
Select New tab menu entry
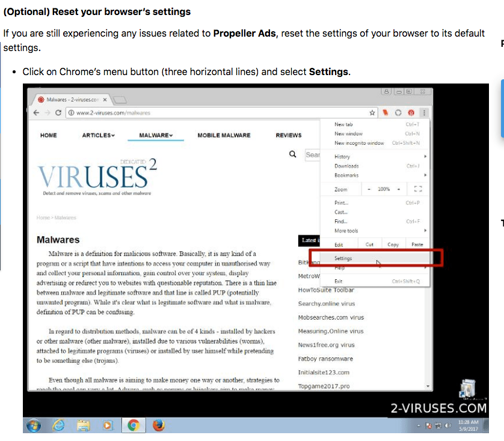[x=375, y=124]
